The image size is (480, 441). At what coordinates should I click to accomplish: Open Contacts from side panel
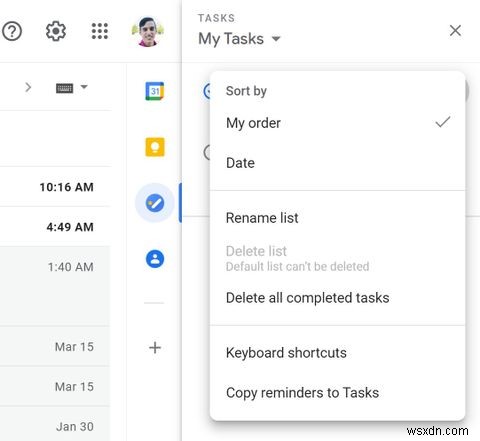pyautogui.click(x=155, y=259)
